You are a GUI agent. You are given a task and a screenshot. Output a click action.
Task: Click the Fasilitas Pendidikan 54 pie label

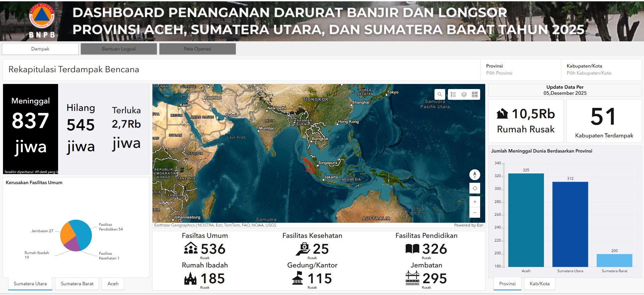[x=111, y=227]
